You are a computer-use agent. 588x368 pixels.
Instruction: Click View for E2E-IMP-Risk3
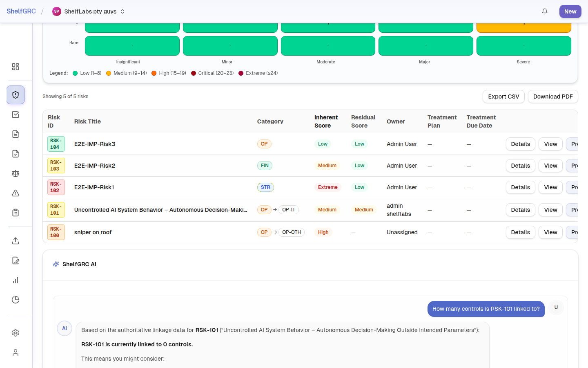[550, 144]
